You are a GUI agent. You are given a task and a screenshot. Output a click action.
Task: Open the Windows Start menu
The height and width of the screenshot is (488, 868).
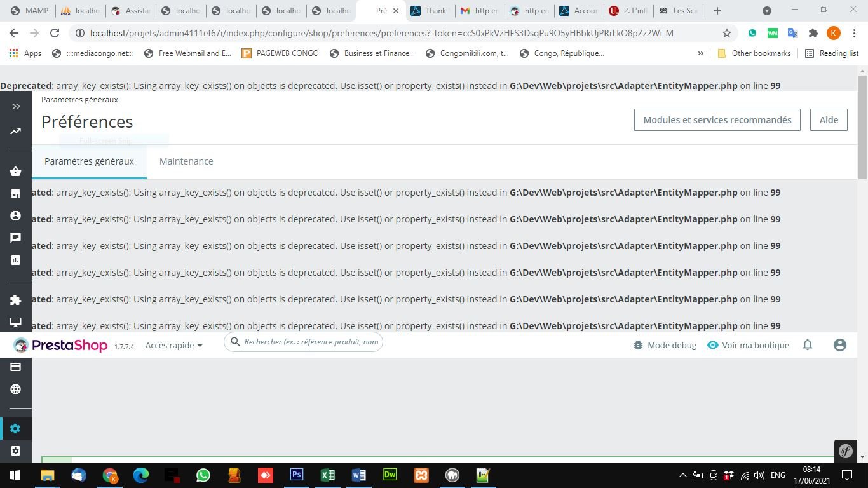15,475
